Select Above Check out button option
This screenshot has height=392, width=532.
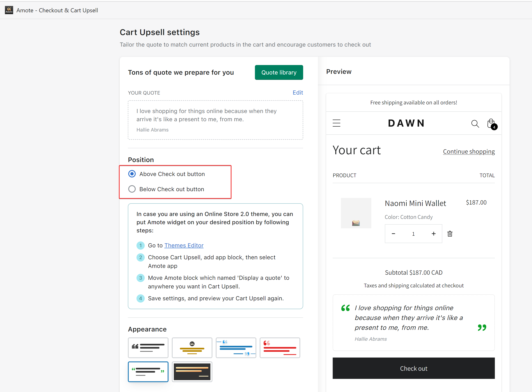pyautogui.click(x=132, y=174)
